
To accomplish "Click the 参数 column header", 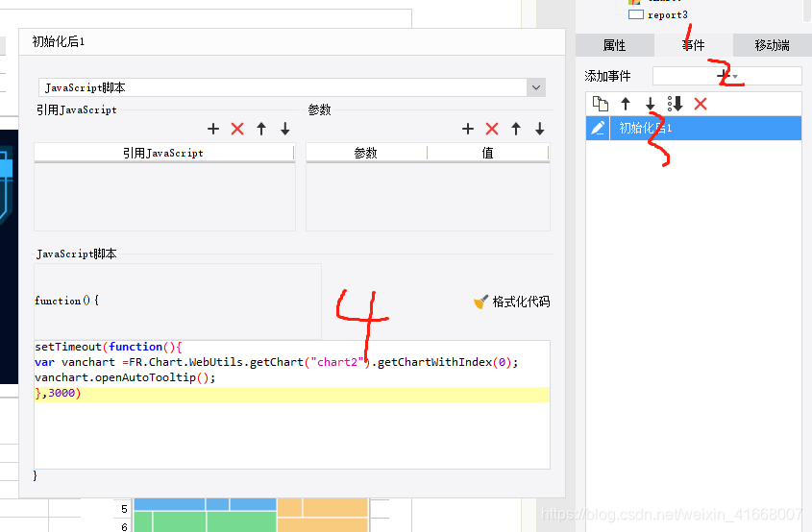I will coord(366,153).
